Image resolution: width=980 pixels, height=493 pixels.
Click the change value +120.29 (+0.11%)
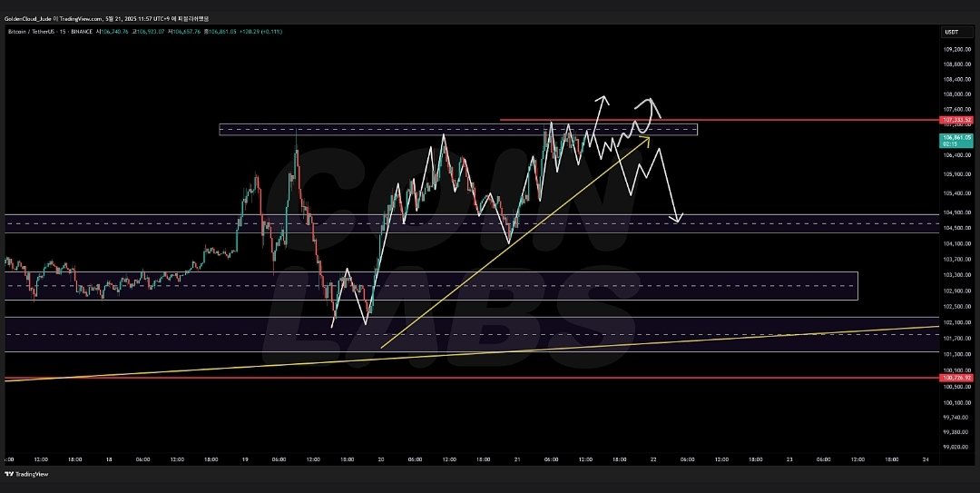(x=261, y=31)
